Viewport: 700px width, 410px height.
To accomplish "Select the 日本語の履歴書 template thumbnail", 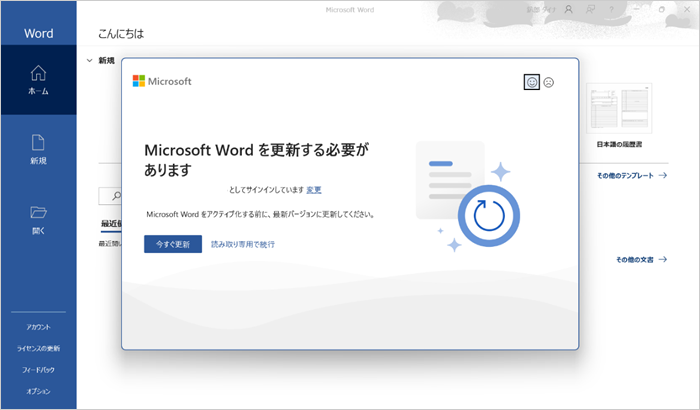I will (x=619, y=109).
